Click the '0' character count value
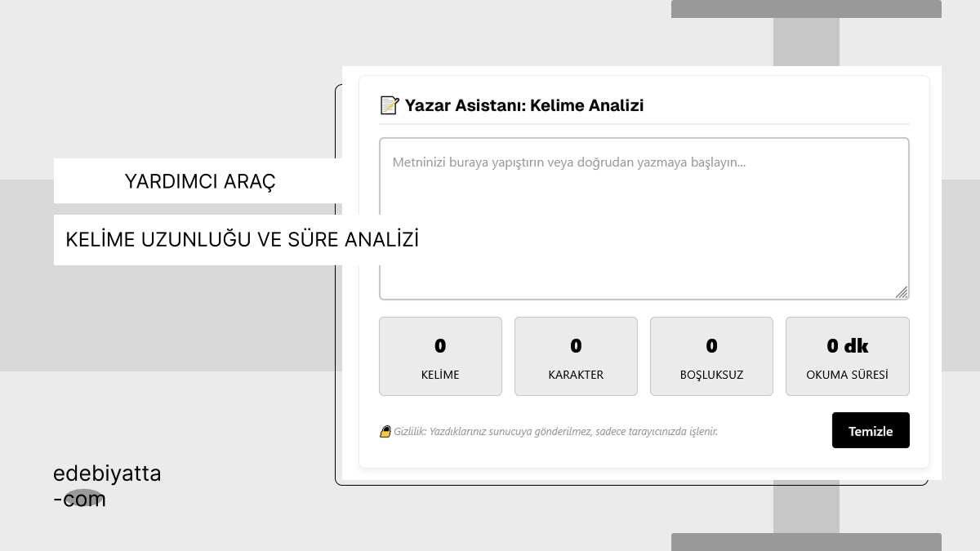The width and height of the screenshot is (980, 551). click(x=576, y=345)
